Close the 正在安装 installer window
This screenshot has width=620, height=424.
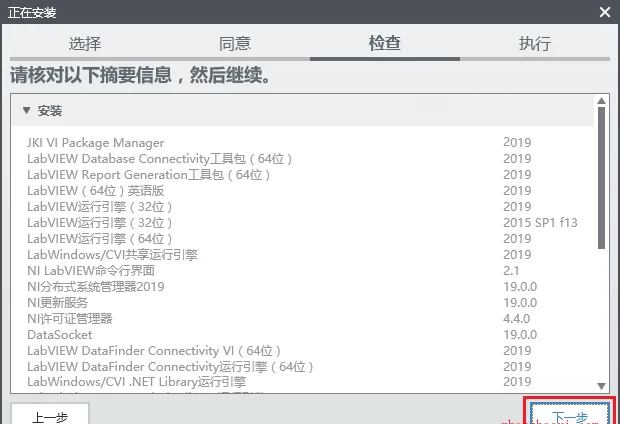point(605,12)
